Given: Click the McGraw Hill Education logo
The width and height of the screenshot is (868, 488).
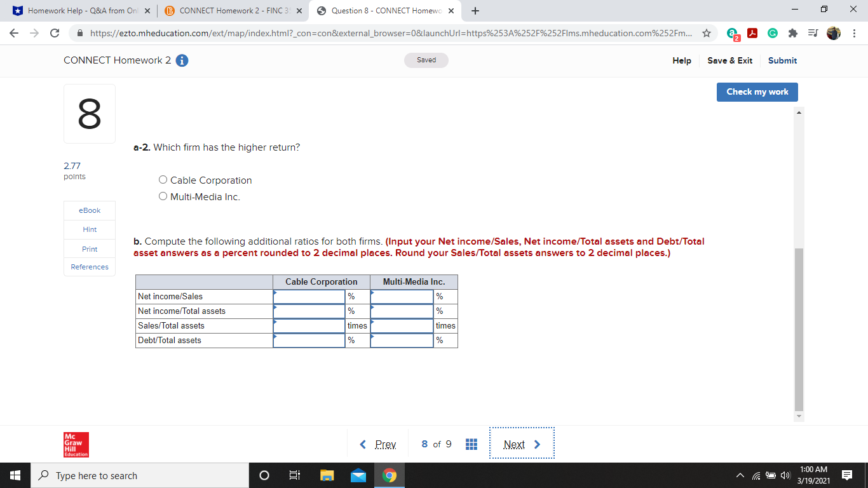Looking at the screenshot, I should pos(76,445).
